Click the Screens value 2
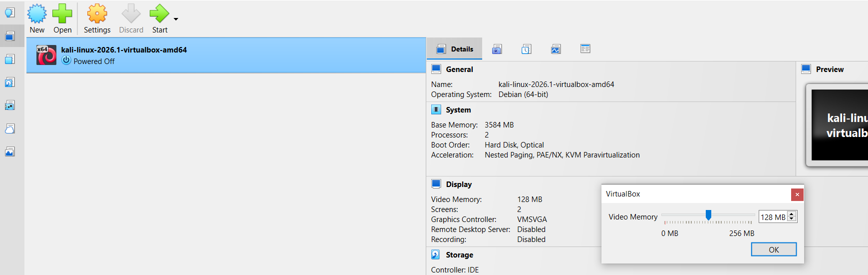This screenshot has width=868, height=275. tap(519, 209)
